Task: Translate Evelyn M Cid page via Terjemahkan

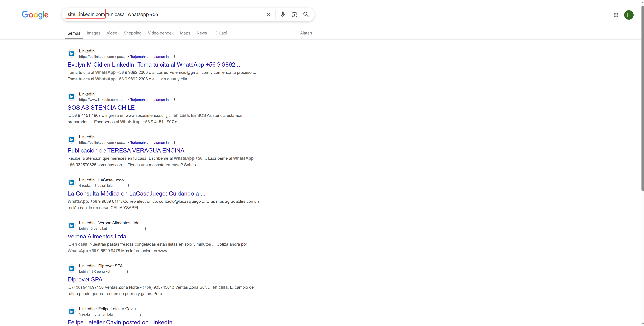Action: (x=150, y=57)
